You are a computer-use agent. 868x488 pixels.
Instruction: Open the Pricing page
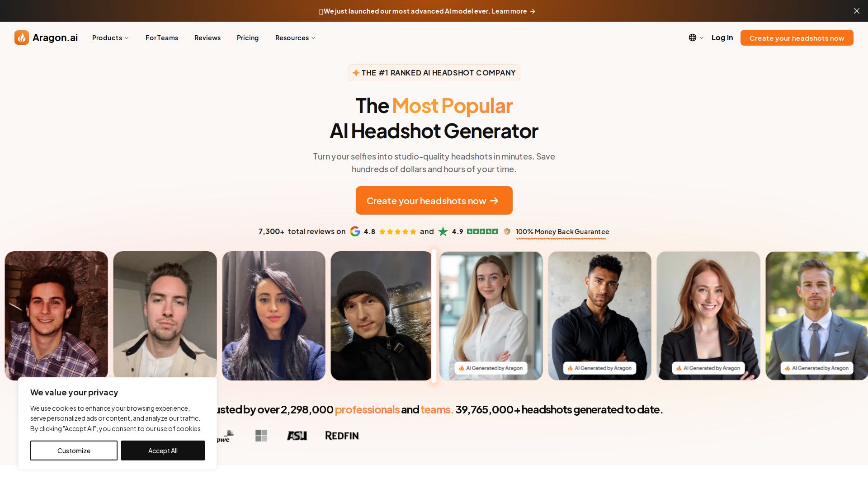coord(248,38)
